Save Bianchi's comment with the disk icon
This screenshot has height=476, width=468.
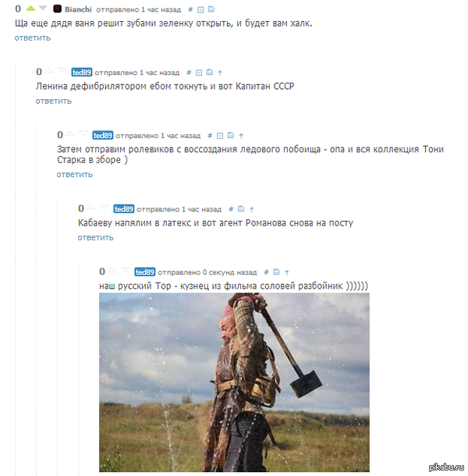point(211,9)
